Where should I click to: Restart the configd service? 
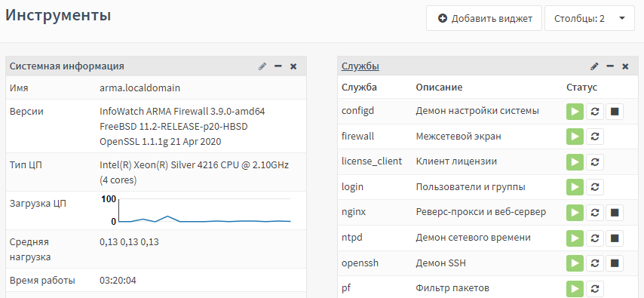tap(595, 112)
